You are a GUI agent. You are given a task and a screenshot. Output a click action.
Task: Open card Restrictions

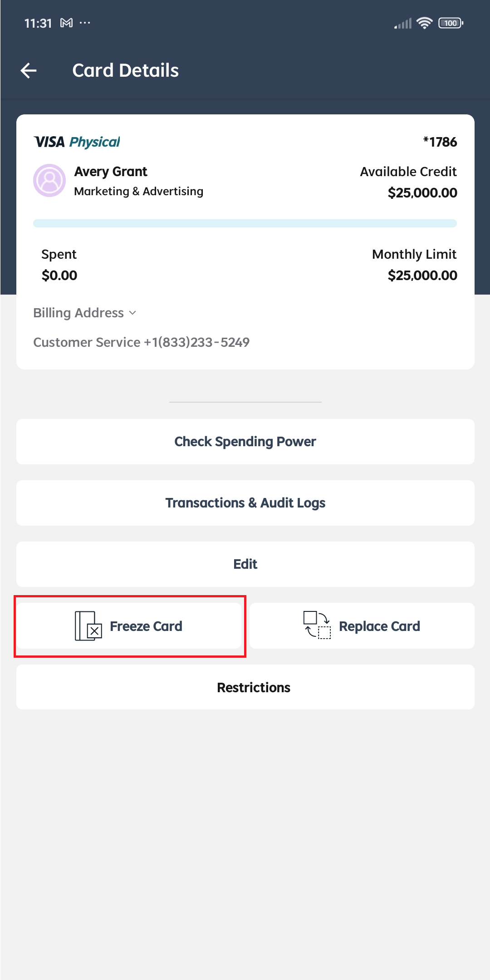tap(245, 687)
